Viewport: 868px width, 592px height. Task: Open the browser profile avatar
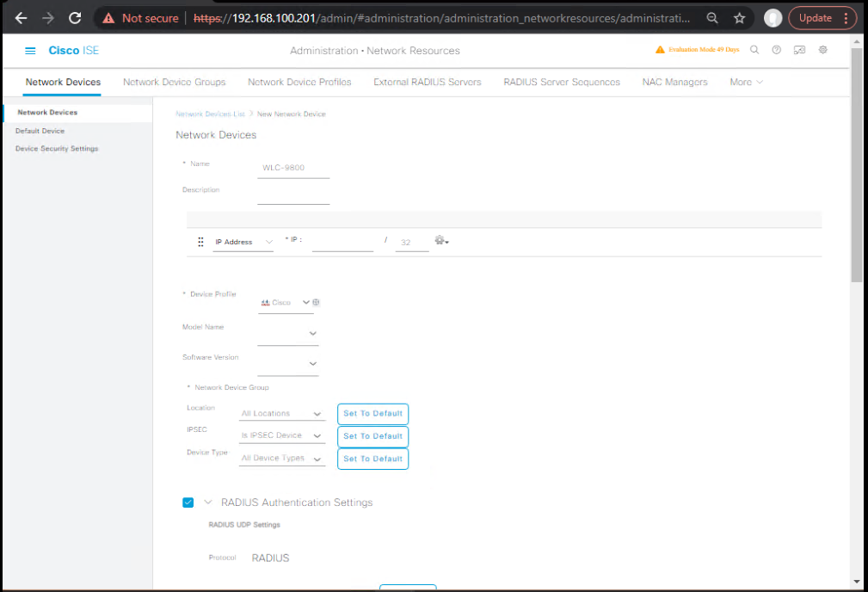click(773, 18)
